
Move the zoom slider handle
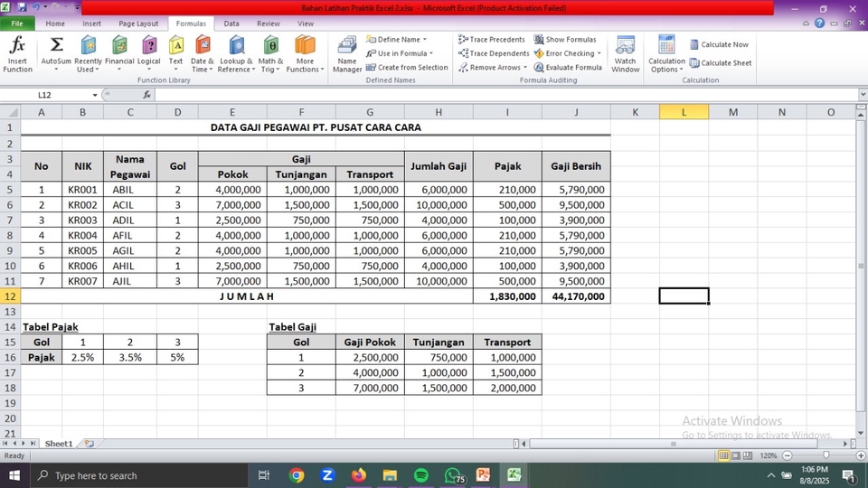(826, 455)
